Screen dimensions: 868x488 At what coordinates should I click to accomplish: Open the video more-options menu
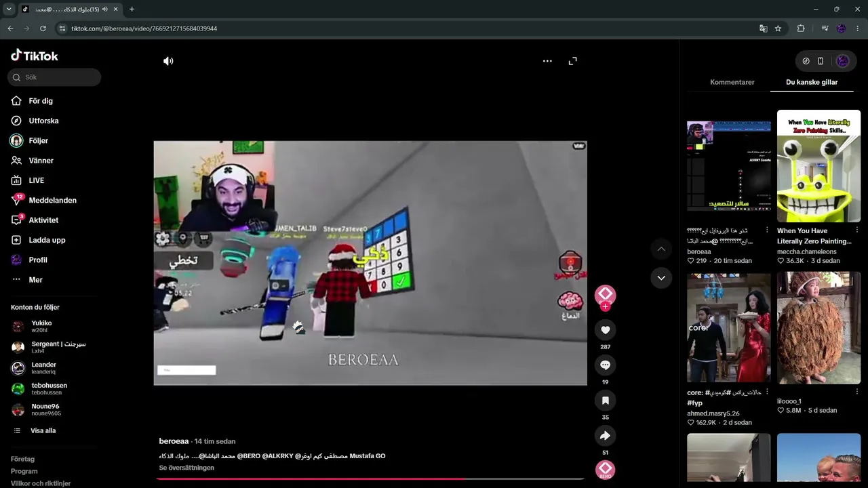point(547,61)
